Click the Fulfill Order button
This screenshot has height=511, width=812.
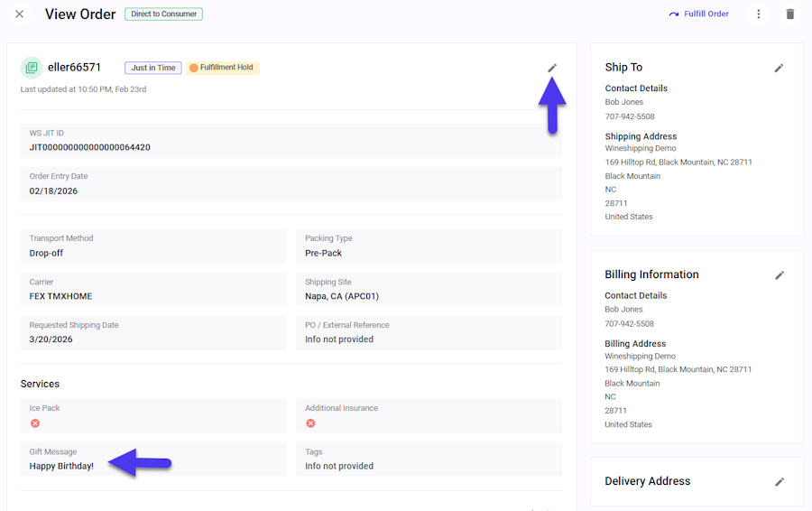(x=698, y=14)
